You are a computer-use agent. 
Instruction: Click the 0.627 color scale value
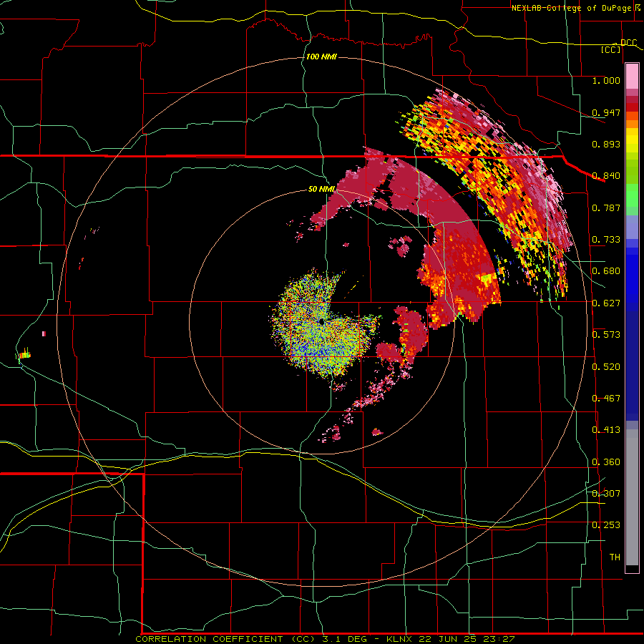[x=606, y=303]
